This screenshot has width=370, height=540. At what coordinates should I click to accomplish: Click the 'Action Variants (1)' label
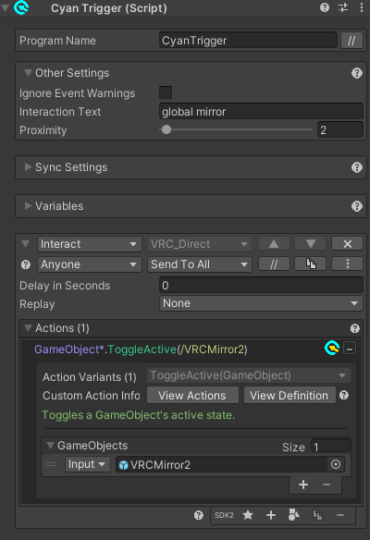pyautogui.click(x=89, y=377)
